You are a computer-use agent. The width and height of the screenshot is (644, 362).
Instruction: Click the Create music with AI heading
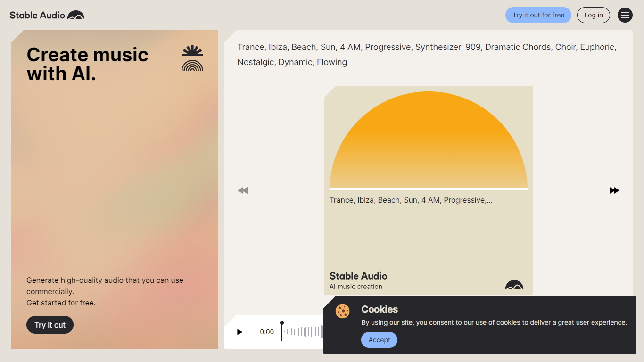click(x=88, y=64)
